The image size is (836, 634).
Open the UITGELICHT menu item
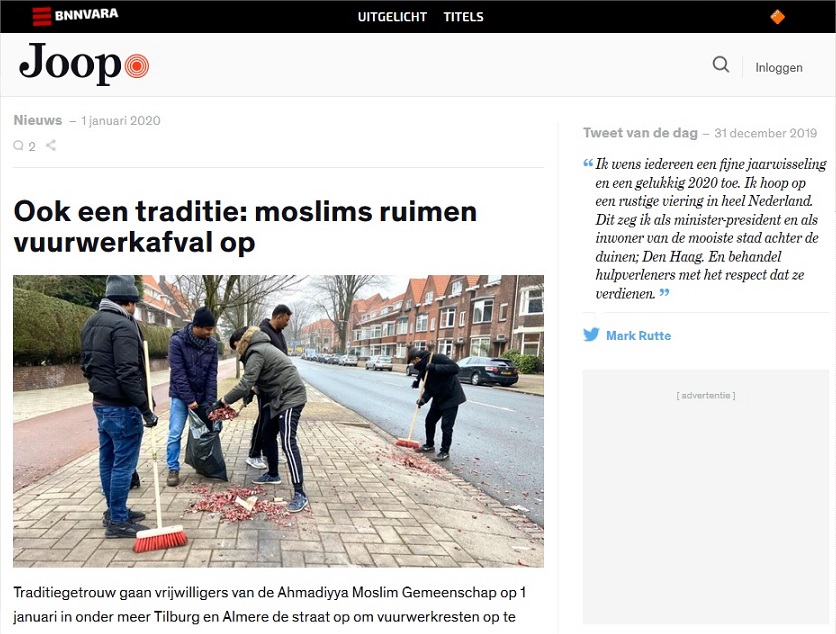point(392,17)
